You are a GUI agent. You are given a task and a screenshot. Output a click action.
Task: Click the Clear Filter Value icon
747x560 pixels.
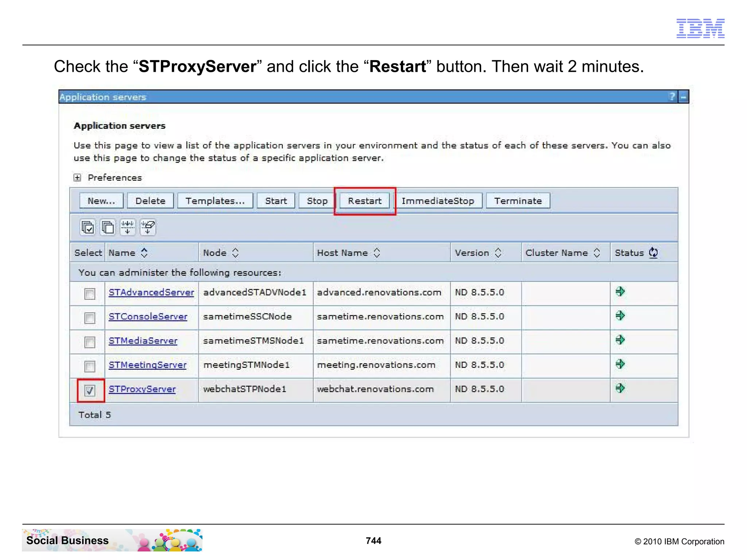coord(148,227)
